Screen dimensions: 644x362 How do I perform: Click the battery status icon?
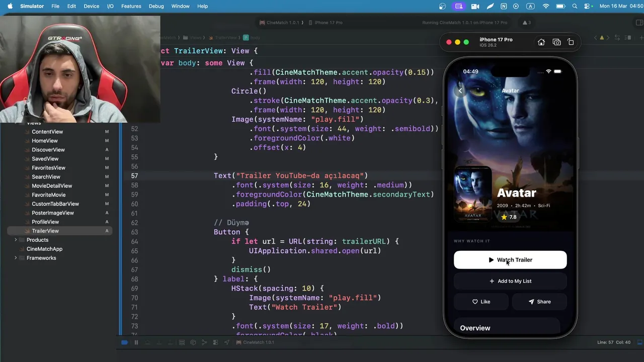pyautogui.click(x=560, y=6)
